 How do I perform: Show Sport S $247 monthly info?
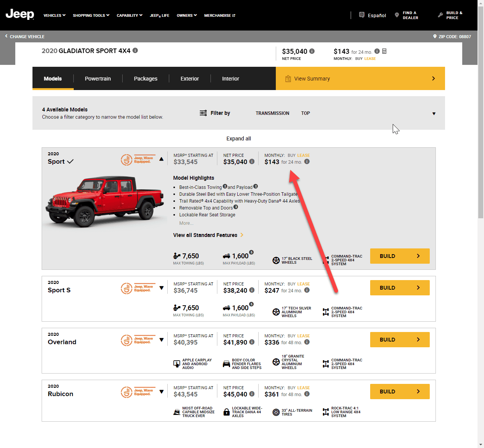pos(307,290)
